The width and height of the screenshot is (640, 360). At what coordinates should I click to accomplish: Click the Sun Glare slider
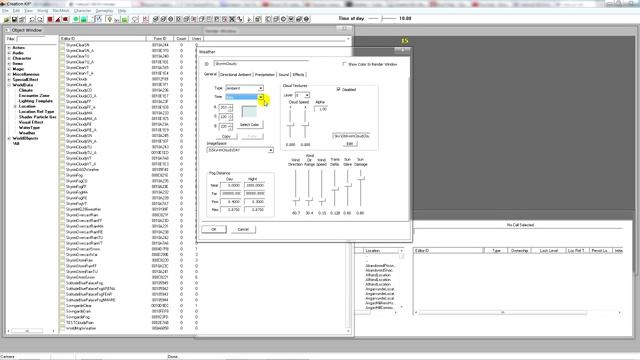pos(347,189)
